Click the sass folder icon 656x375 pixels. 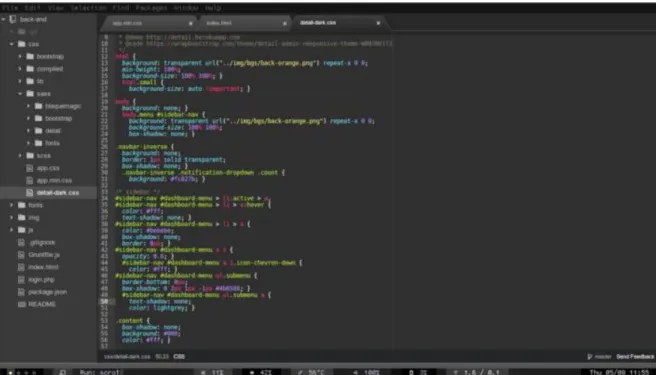(30, 93)
